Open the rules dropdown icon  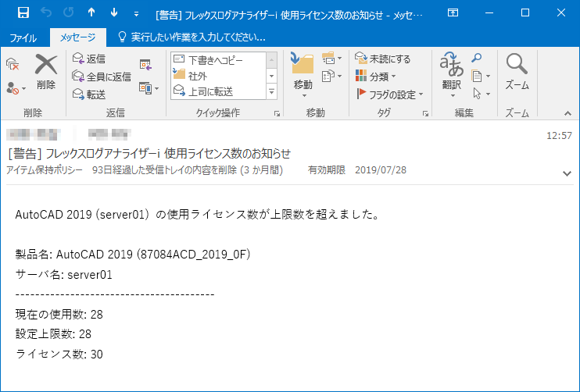pos(331,59)
